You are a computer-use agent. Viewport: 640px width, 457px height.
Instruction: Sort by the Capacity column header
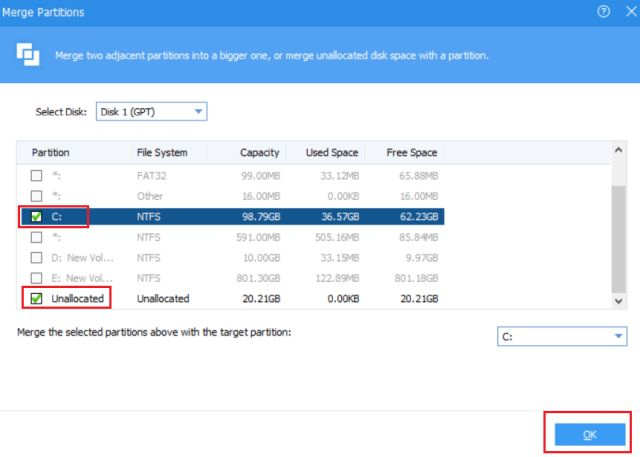pyautogui.click(x=259, y=153)
